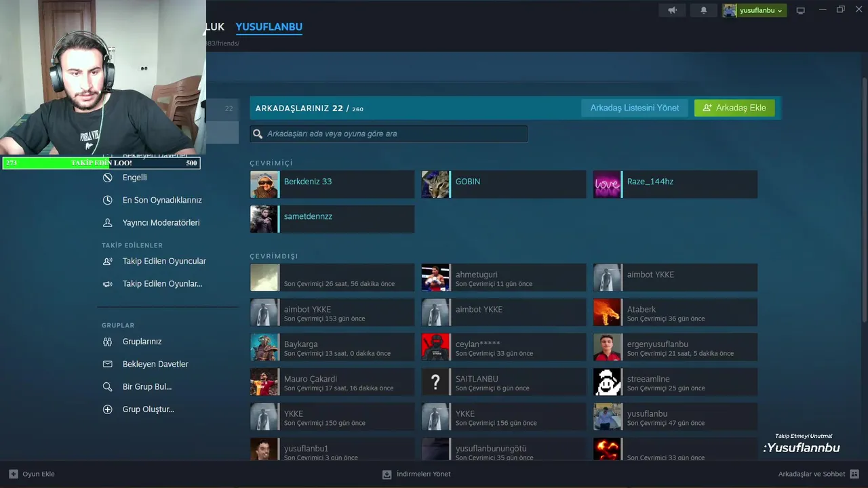
Task: Click ahmetuguri boxer avatar
Action: point(435,277)
